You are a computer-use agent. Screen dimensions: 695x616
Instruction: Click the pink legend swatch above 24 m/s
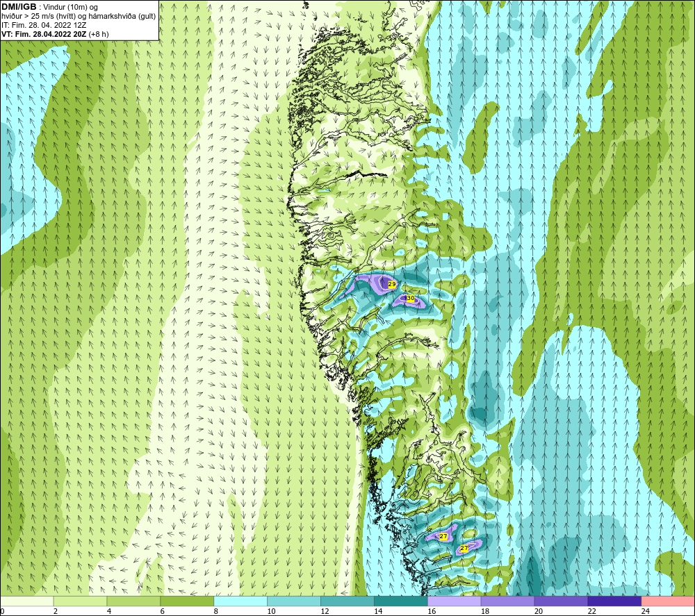tap(668, 601)
